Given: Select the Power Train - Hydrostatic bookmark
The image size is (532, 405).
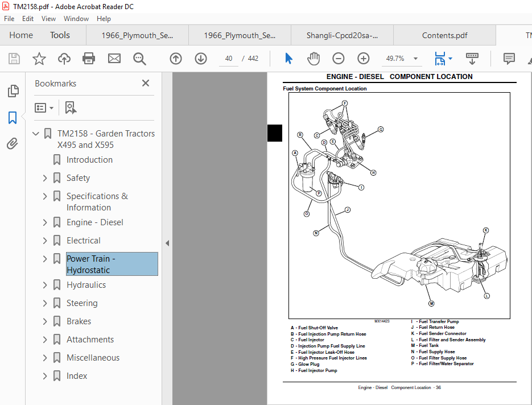Looking at the screenshot, I should (x=112, y=264).
